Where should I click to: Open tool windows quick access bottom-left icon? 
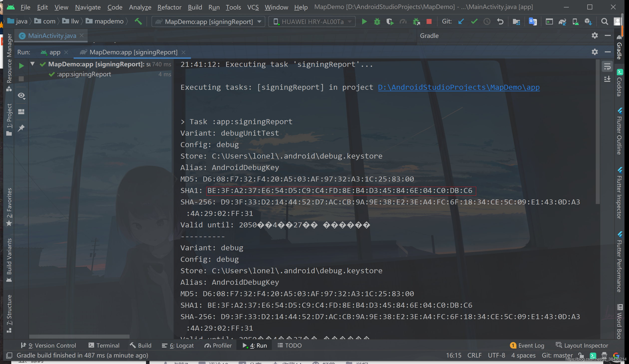click(x=9, y=355)
